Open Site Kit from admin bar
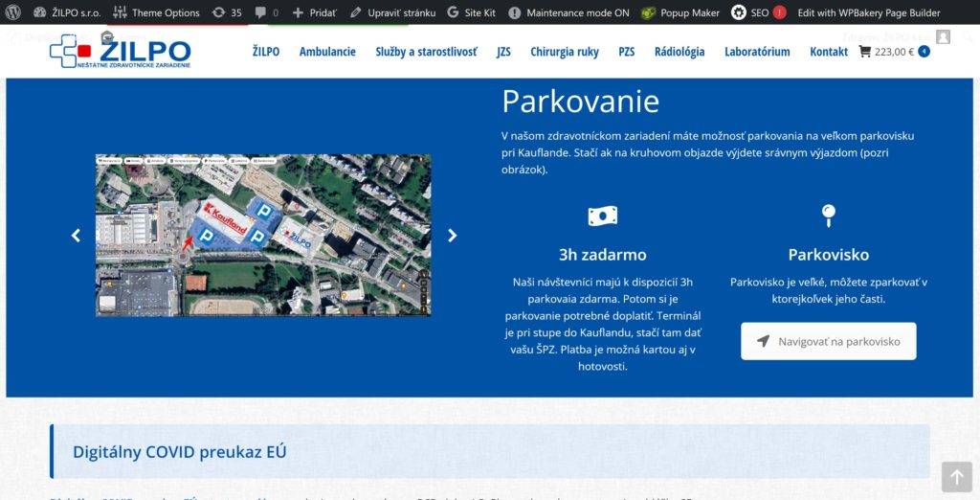980x500 pixels. pyautogui.click(x=472, y=12)
